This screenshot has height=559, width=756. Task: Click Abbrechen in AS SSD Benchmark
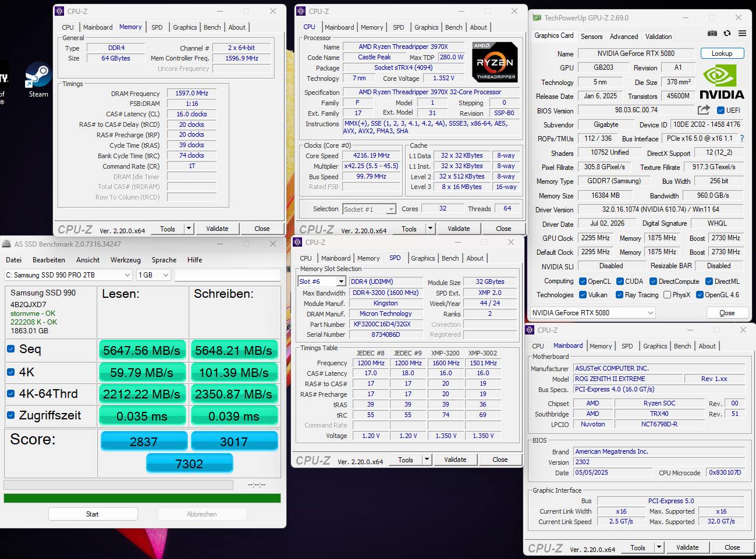(202, 514)
